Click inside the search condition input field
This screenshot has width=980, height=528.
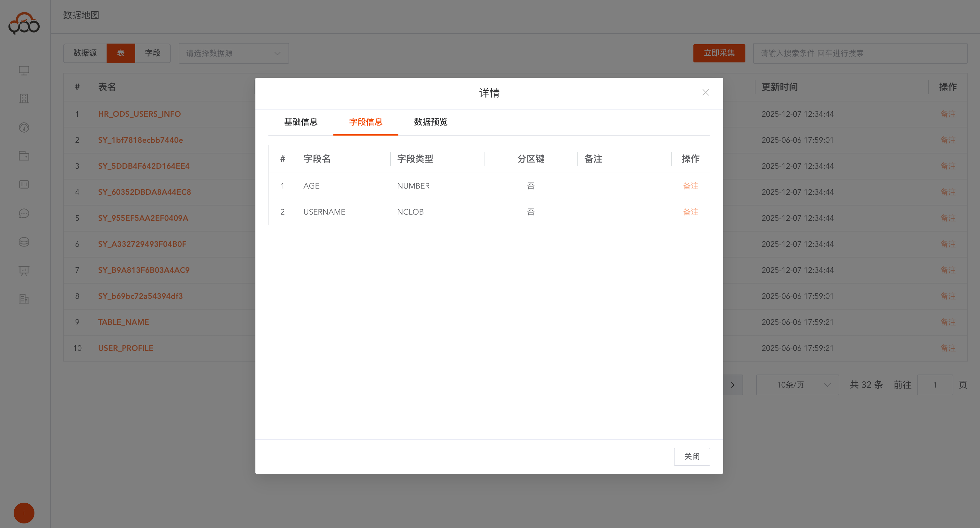[860, 53]
